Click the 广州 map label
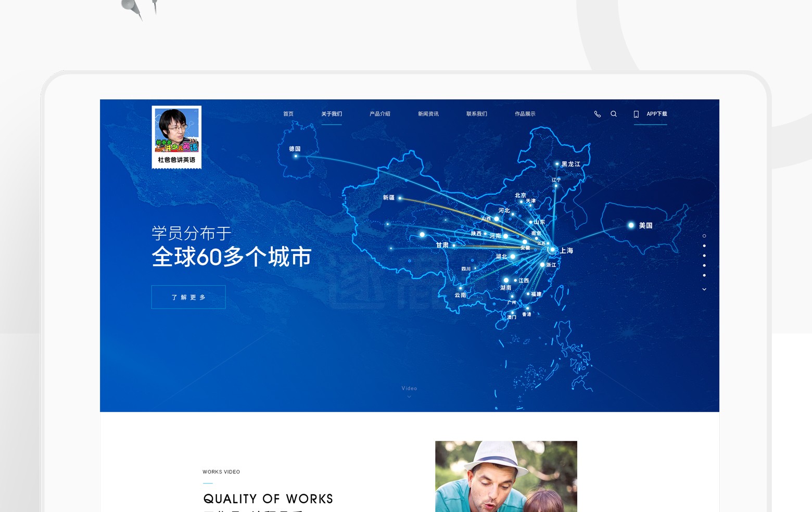Image resolution: width=812 pixels, height=512 pixels. click(512, 302)
